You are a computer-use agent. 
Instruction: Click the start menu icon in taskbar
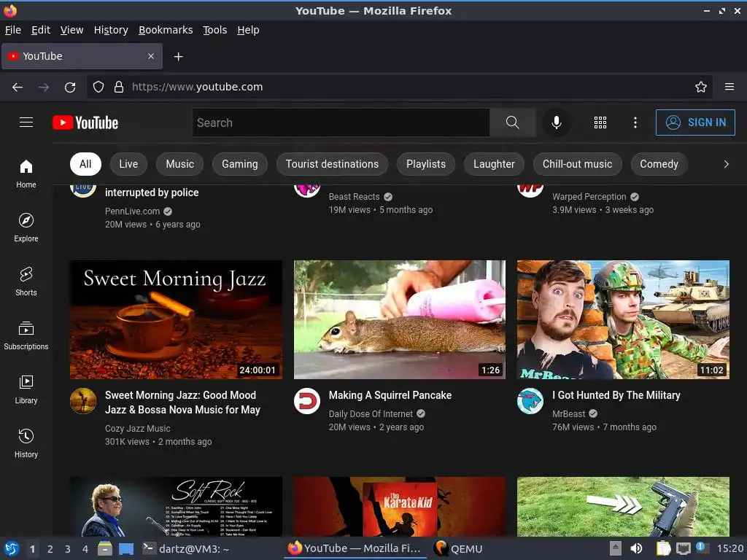click(11, 548)
